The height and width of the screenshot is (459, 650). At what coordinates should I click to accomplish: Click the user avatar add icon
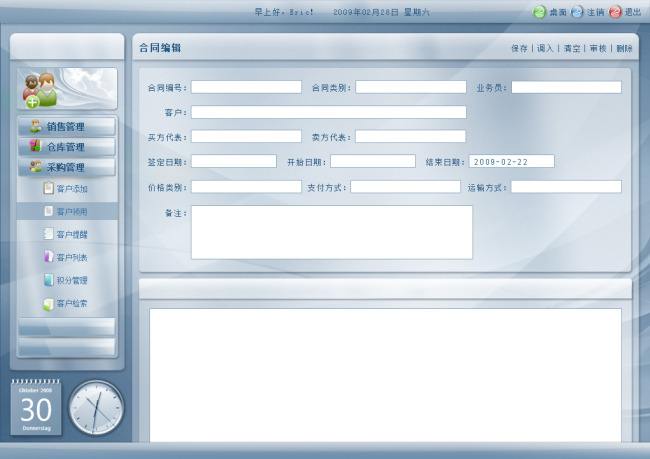(x=40, y=90)
